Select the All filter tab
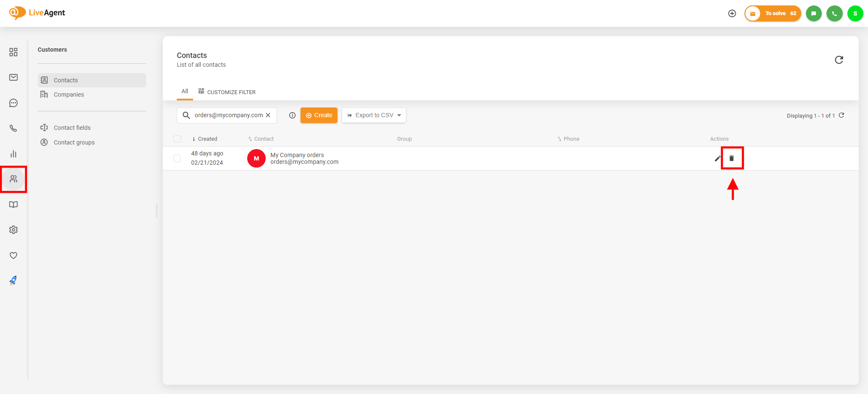The image size is (868, 394). point(185,92)
